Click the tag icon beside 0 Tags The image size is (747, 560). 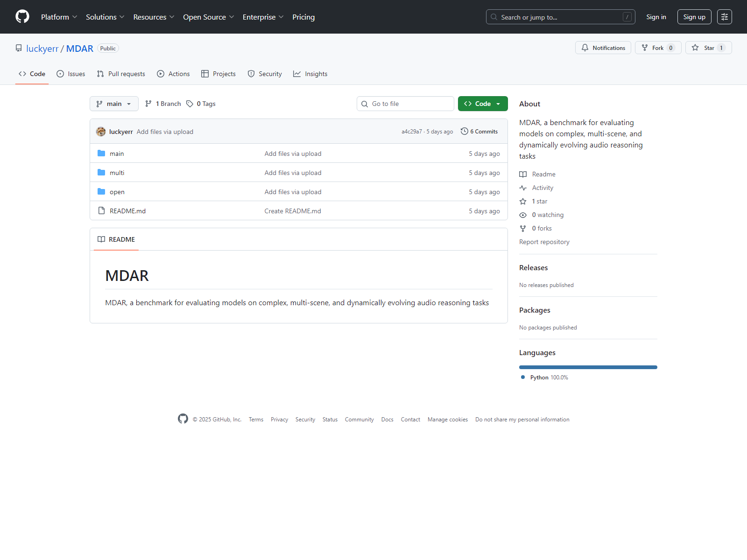pos(190,104)
